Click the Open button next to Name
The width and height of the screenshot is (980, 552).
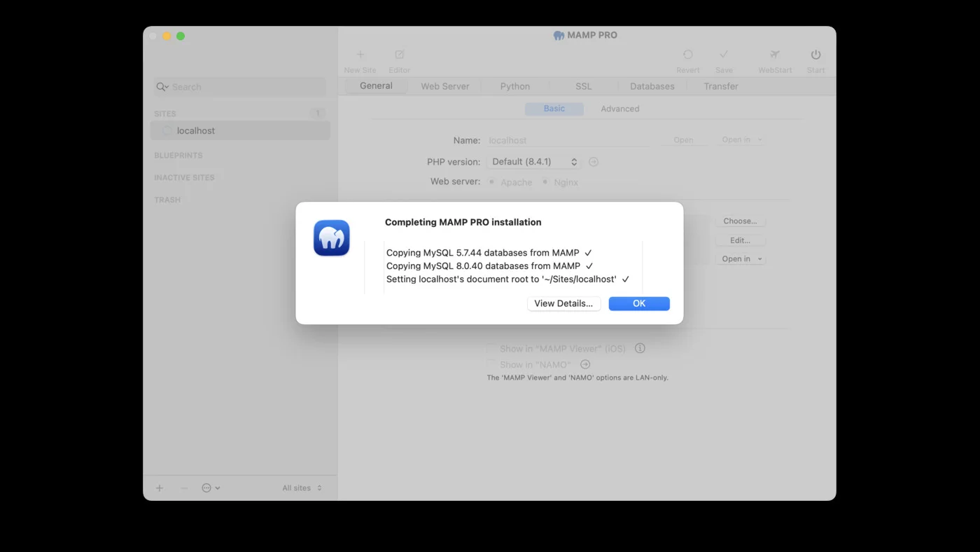(683, 140)
